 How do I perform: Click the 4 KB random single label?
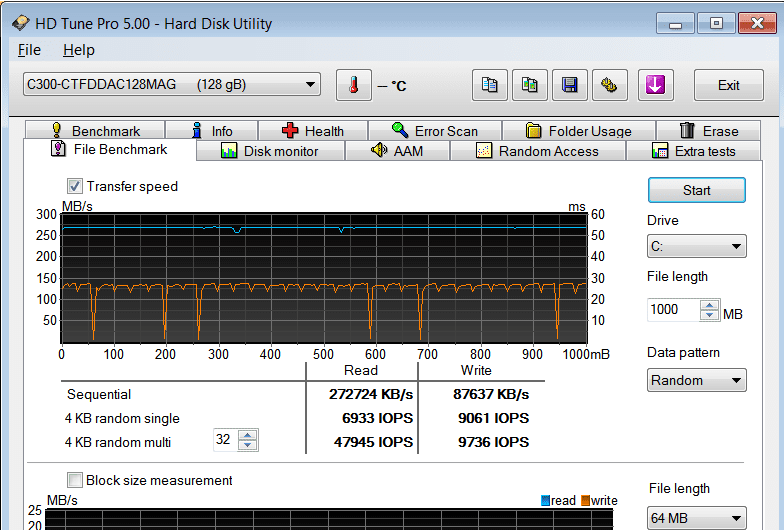coord(122,418)
